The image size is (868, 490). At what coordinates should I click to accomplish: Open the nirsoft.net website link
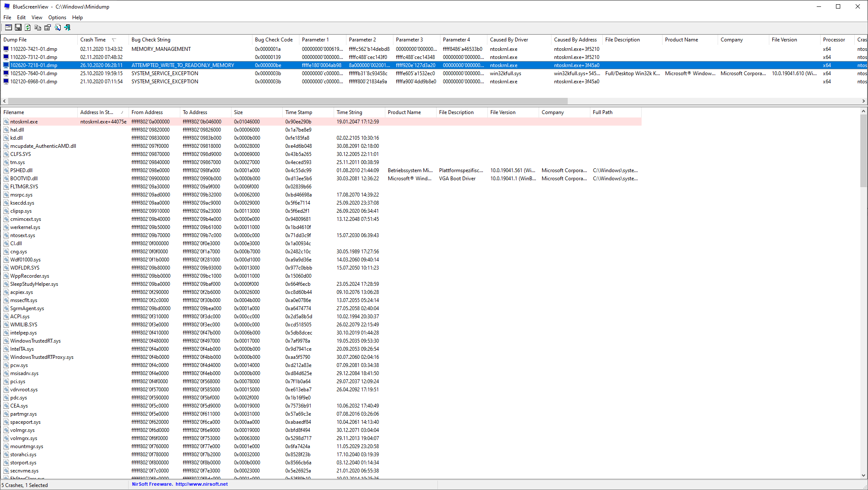click(x=202, y=484)
